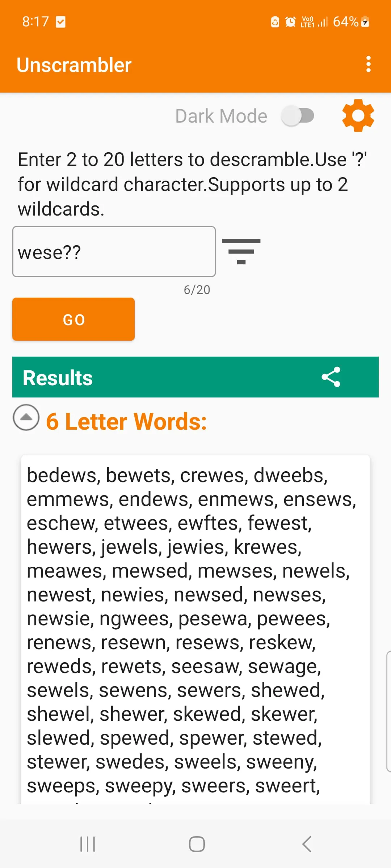Click the word list results card

tap(195, 629)
